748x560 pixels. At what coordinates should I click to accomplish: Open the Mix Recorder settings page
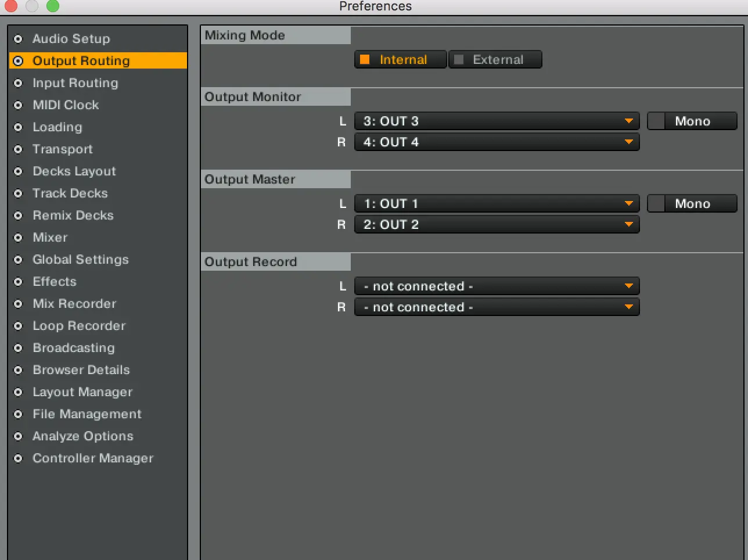[74, 304]
